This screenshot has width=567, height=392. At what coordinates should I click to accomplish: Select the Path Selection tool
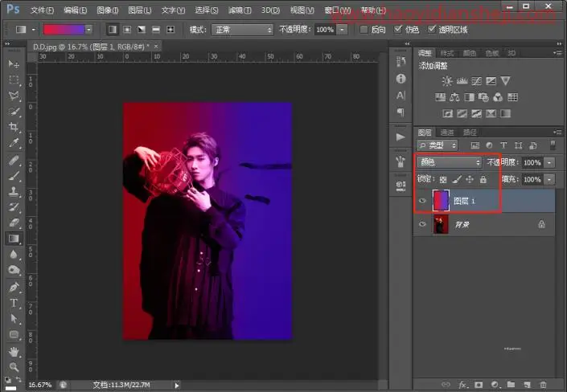pyautogui.click(x=14, y=318)
